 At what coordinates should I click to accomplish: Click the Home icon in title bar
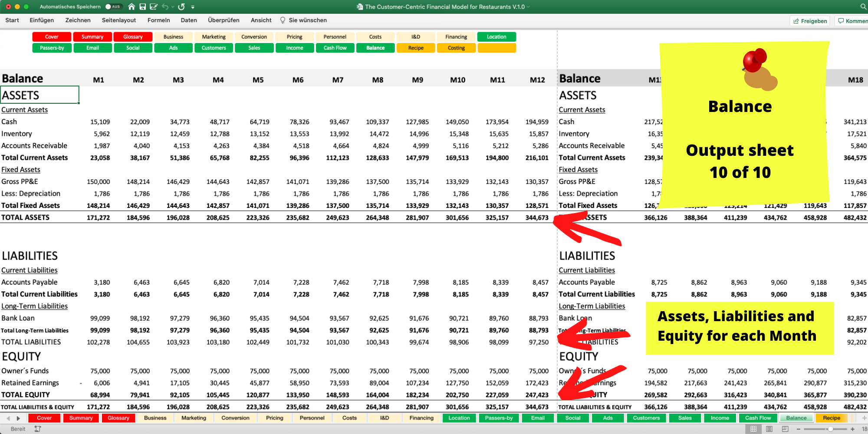[132, 7]
